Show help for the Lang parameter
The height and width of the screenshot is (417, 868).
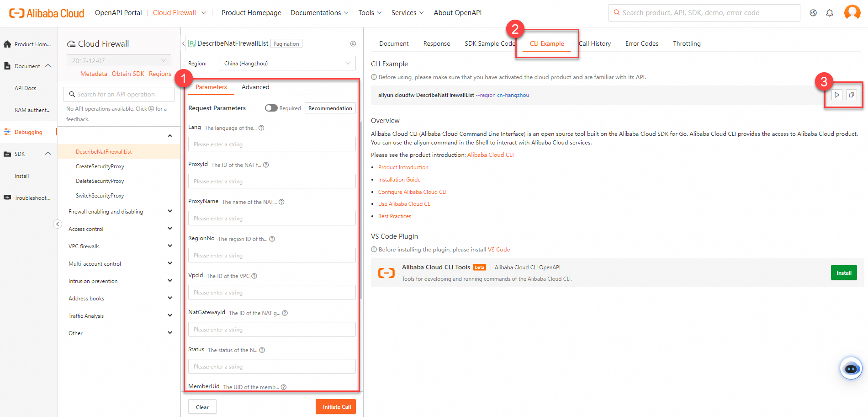point(262,128)
